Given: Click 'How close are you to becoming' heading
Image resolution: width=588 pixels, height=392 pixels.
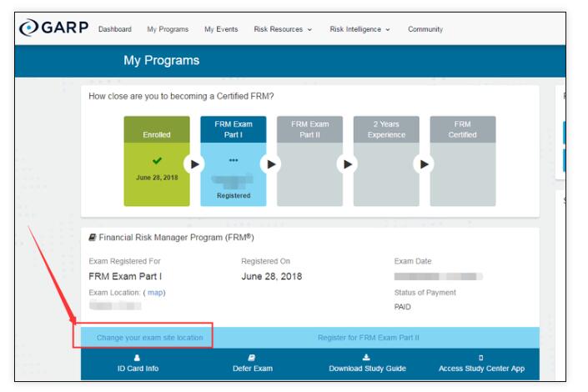Looking at the screenshot, I should [181, 97].
